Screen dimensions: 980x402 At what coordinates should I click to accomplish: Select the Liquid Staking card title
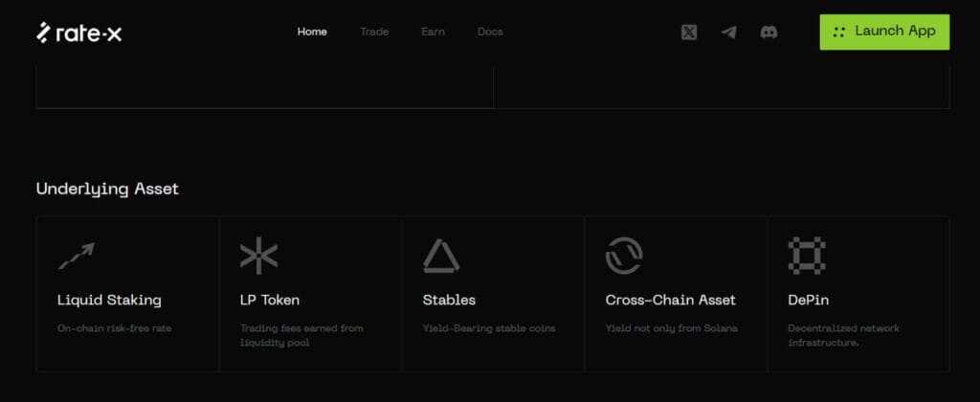(109, 301)
